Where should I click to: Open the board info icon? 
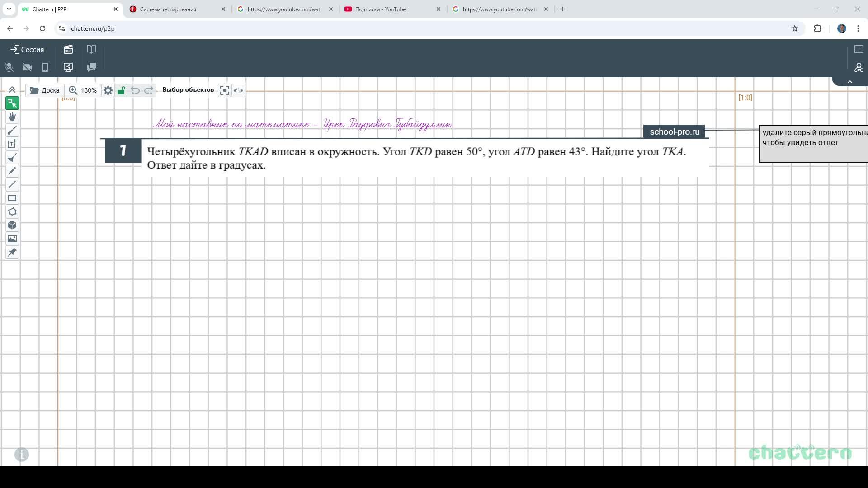[22, 455]
